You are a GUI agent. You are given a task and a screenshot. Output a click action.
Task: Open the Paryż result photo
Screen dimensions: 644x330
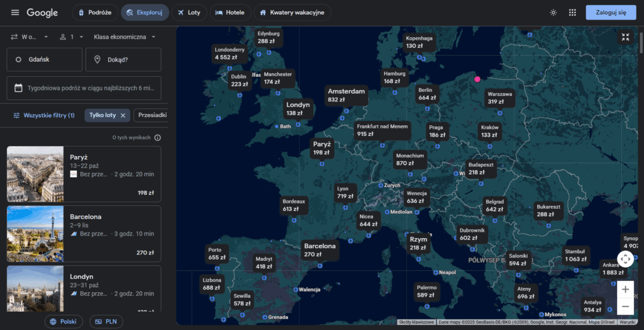35,174
